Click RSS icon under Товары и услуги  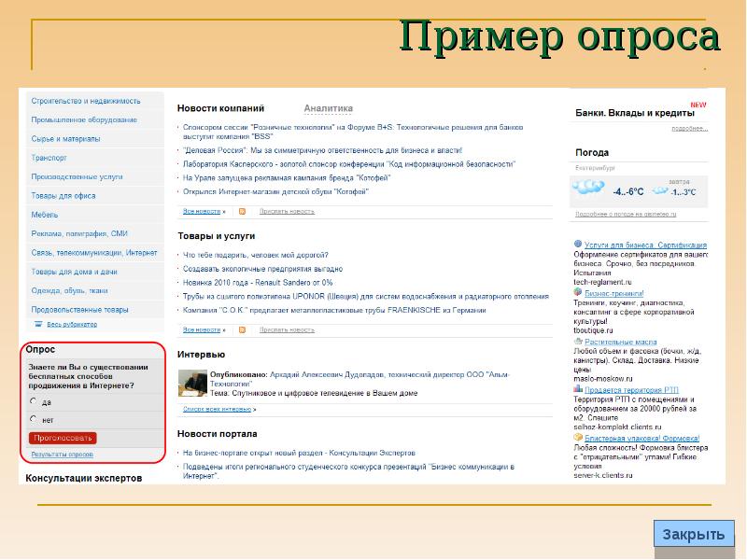click(242, 329)
